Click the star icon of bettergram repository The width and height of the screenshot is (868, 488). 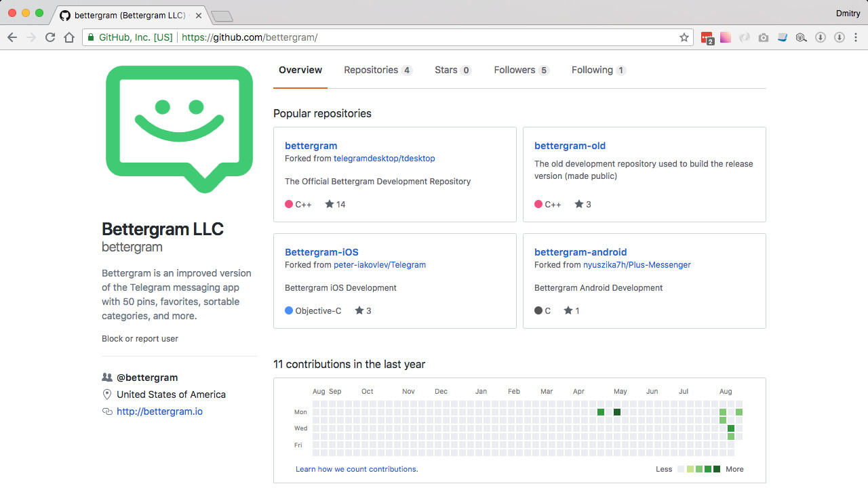(x=330, y=204)
